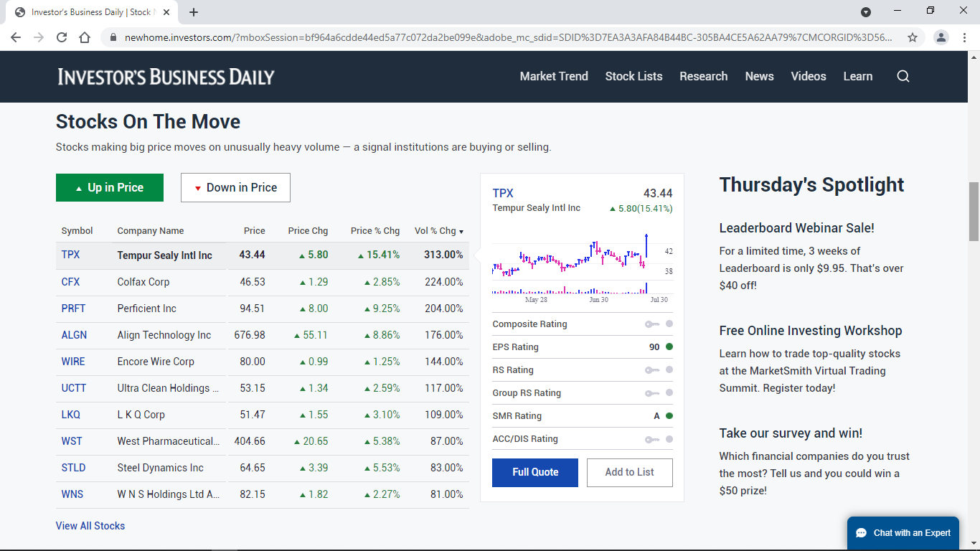Open the Videos menu
This screenshot has height=551, width=980.
(x=809, y=76)
